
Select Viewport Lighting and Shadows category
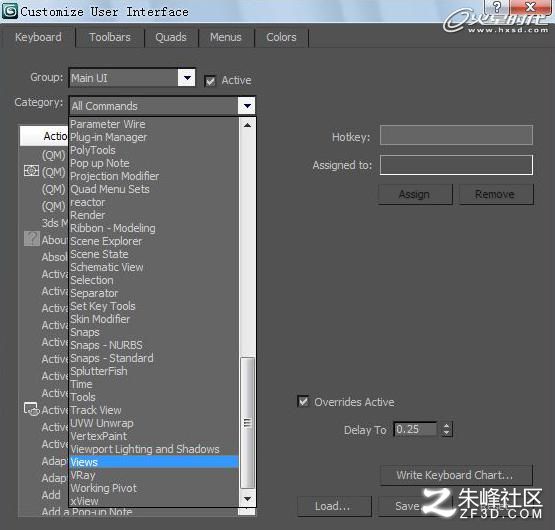(154, 449)
